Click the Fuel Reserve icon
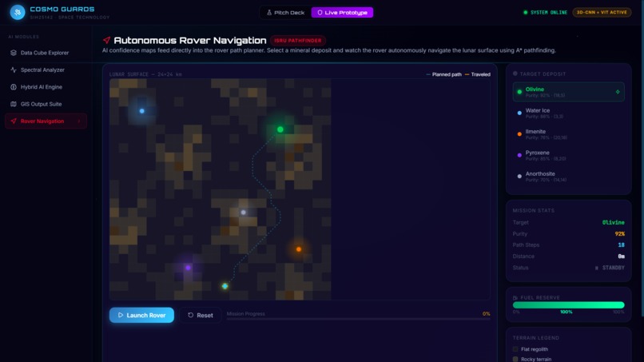Image resolution: width=644 pixels, height=362 pixels. pos(515,297)
